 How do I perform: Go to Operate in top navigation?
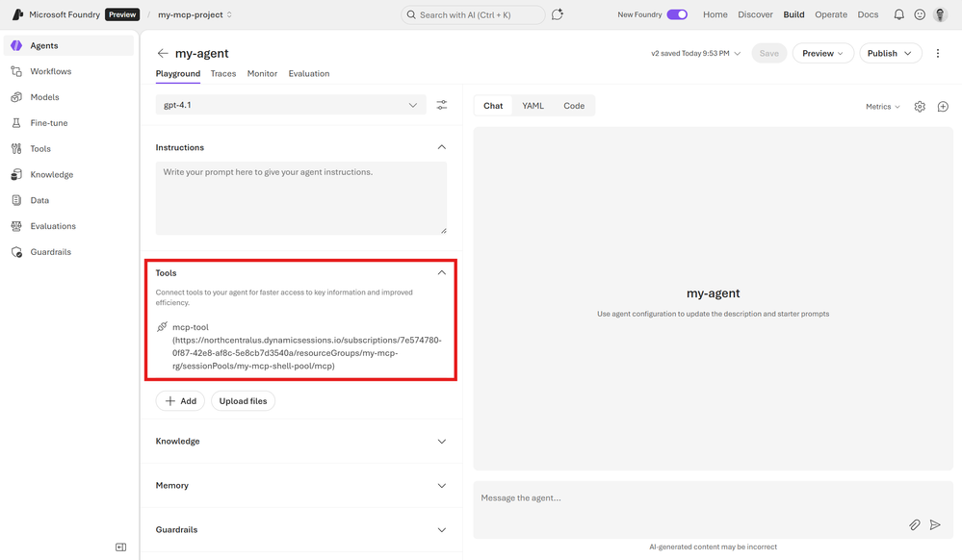pos(831,14)
